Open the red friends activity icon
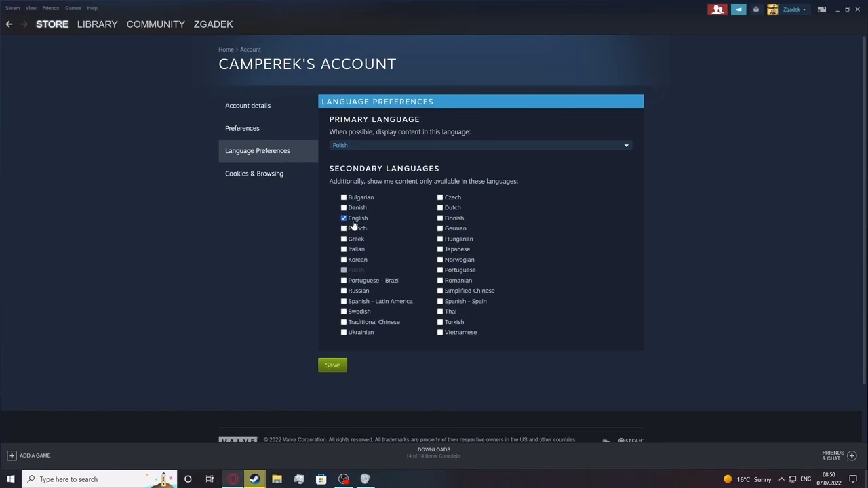This screenshot has width=868, height=488. pyautogui.click(x=717, y=9)
